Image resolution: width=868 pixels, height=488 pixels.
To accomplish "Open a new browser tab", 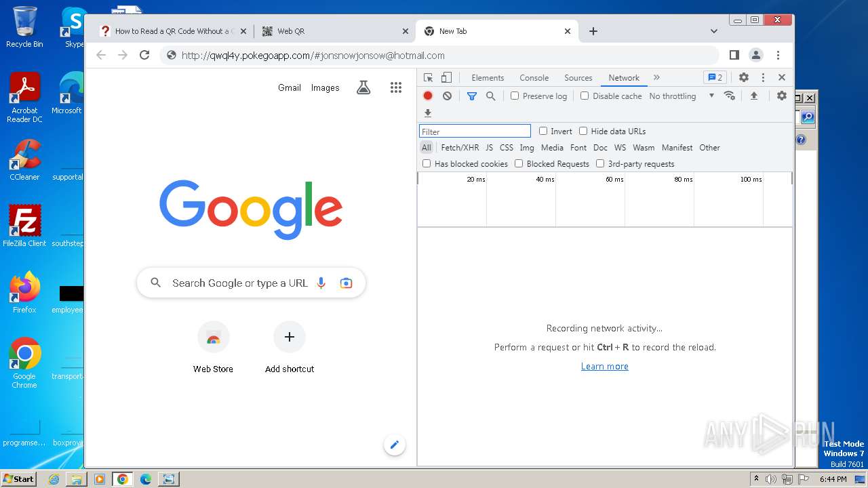I will coord(593,31).
